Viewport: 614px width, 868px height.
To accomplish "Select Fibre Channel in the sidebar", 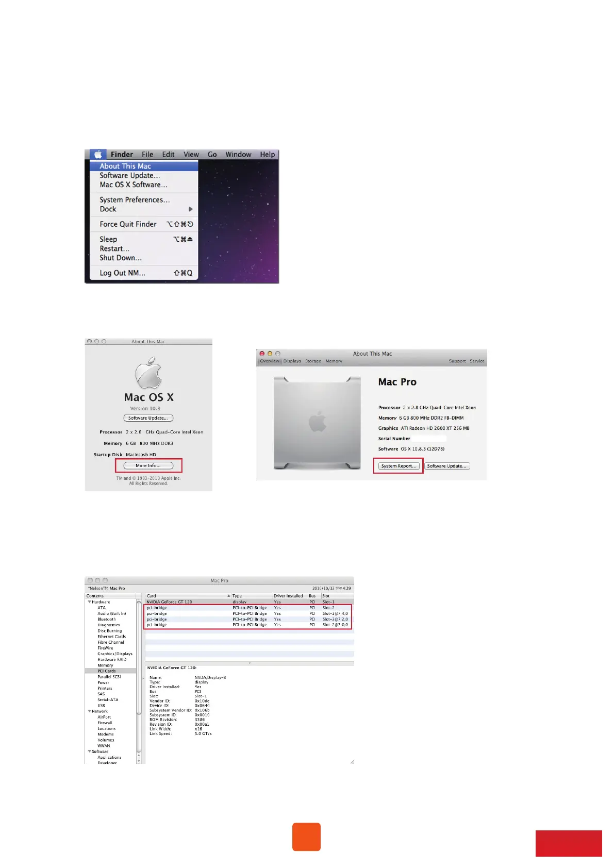I will [x=111, y=642].
